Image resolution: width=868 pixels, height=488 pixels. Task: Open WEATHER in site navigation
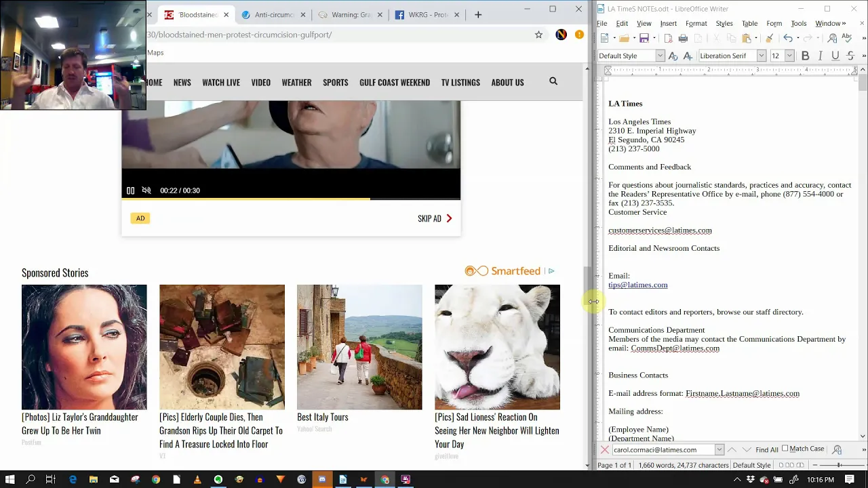(x=296, y=82)
